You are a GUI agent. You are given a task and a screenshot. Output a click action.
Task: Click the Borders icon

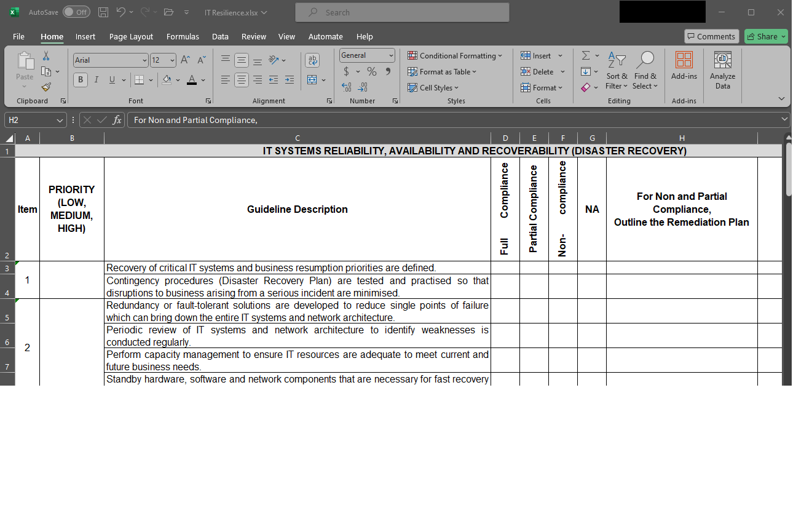click(x=139, y=79)
